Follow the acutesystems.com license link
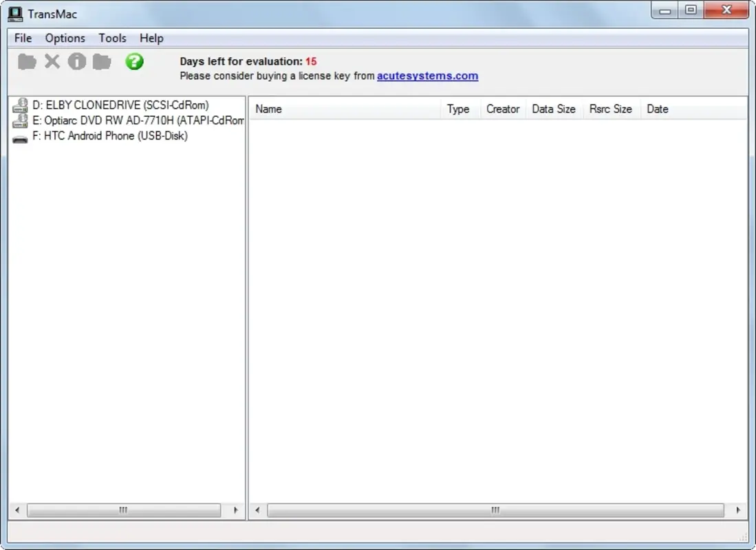Image resolution: width=756 pixels, height=550 pixels. click(426, 76)
